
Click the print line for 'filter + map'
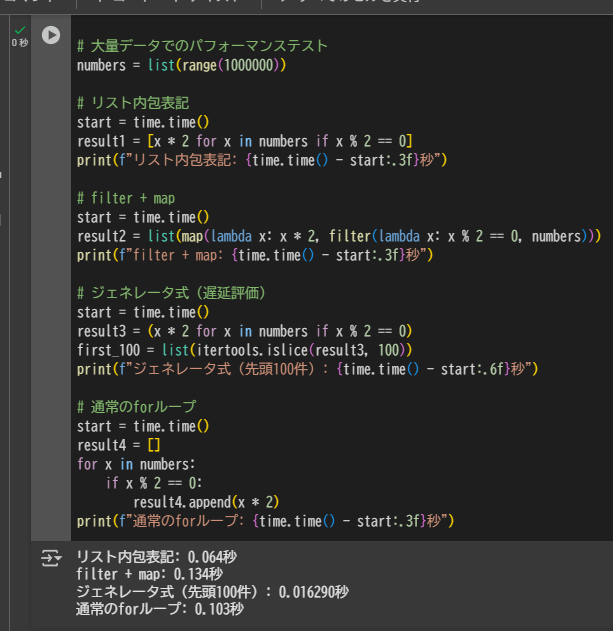coord(255,255)
